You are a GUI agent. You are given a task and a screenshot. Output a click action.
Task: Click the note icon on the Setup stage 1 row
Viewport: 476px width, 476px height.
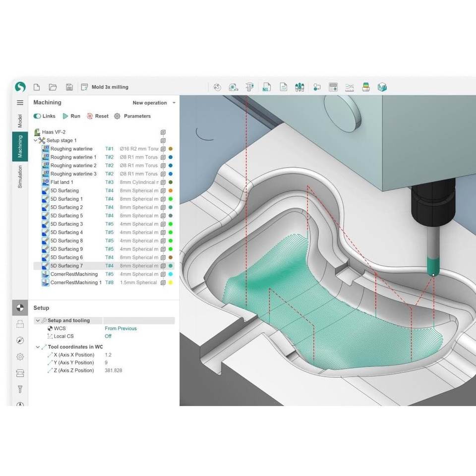[163, 140]
